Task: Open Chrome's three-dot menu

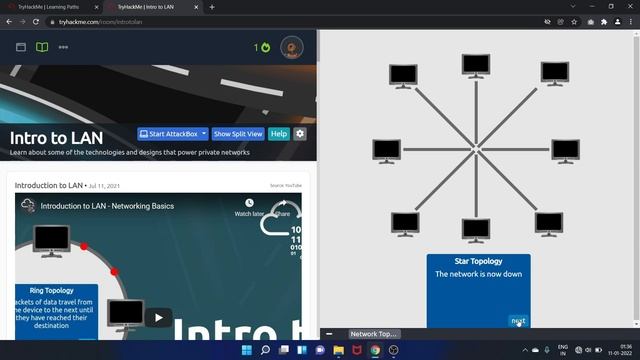Action: (631, 22)
